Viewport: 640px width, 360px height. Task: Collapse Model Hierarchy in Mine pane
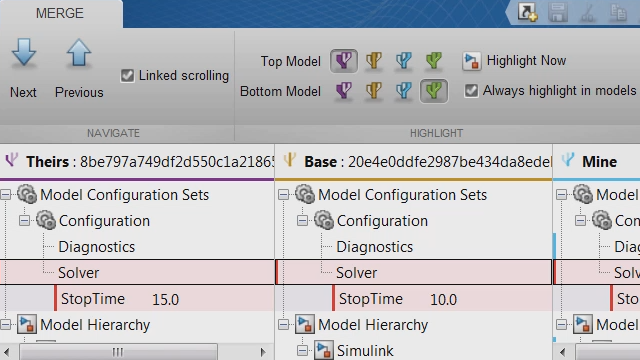[x=561, y=325]
